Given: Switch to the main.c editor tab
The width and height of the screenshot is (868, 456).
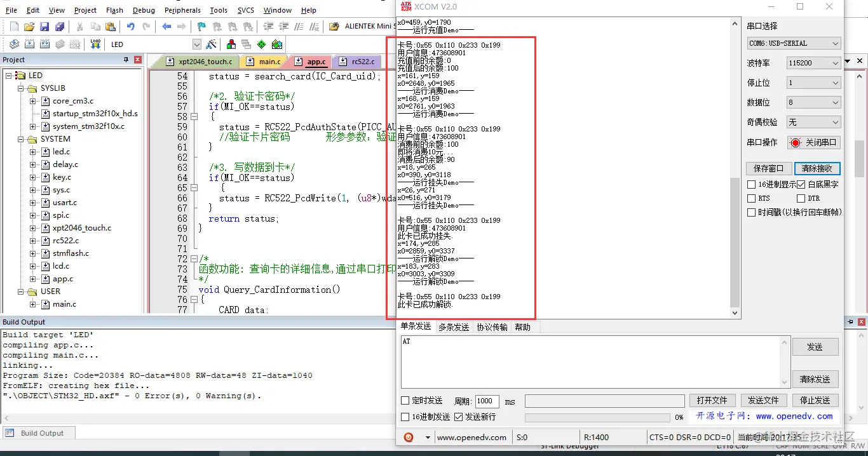Looking at the screenshot, I should point(264,62).
